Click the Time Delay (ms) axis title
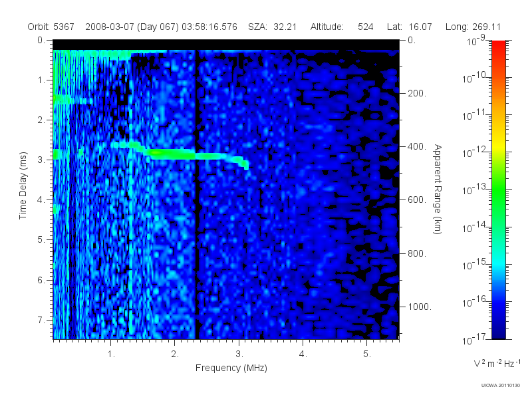Screen dimensions: 532x399 23,186
